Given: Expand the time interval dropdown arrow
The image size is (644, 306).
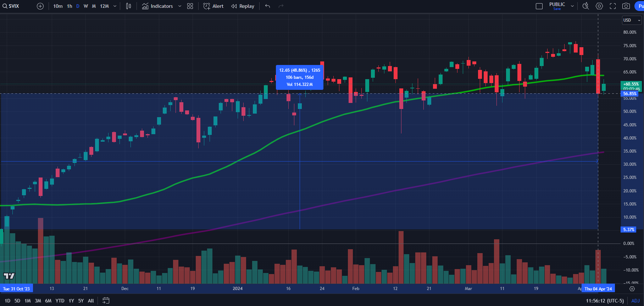Looking at the screenshot, I should point(115,6).
